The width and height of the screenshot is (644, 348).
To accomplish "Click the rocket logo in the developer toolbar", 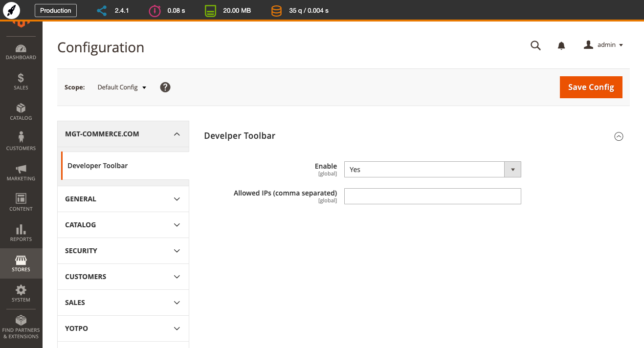I will pos(11,10).
